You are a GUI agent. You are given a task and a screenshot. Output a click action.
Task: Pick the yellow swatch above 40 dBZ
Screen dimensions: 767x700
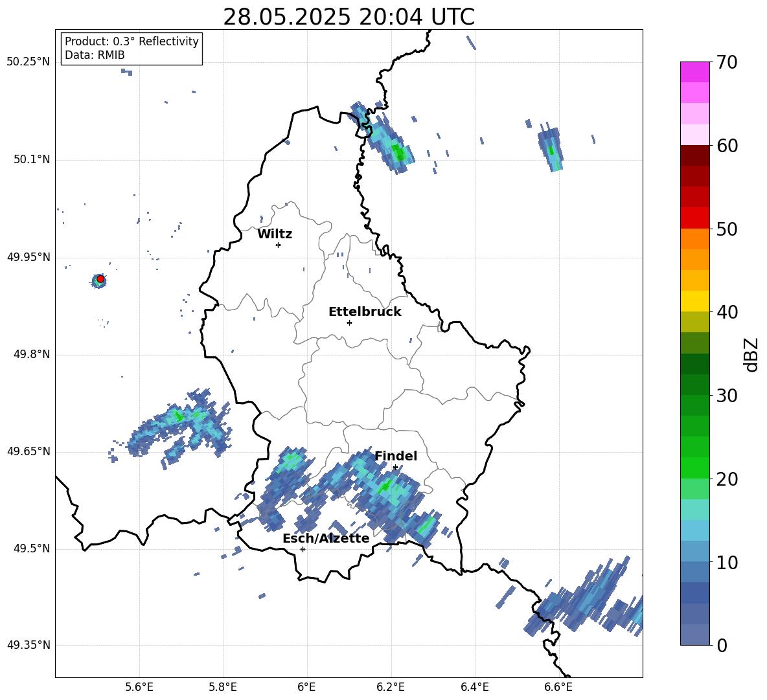coord(694,301)
